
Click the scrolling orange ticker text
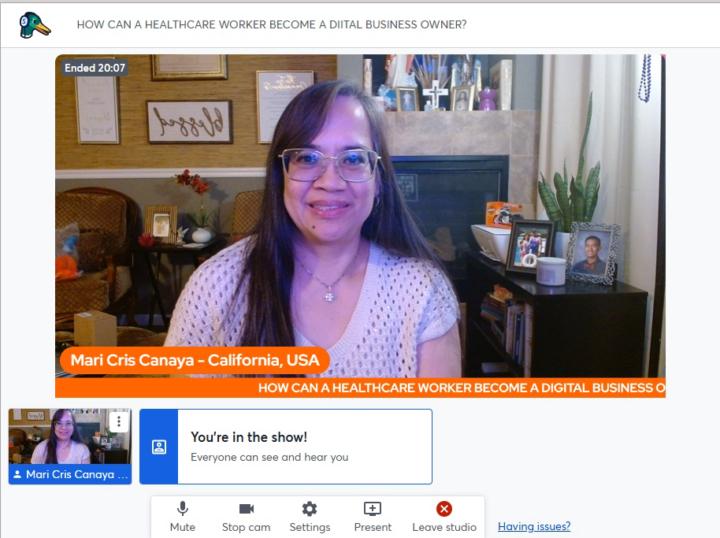click(461, 388)
